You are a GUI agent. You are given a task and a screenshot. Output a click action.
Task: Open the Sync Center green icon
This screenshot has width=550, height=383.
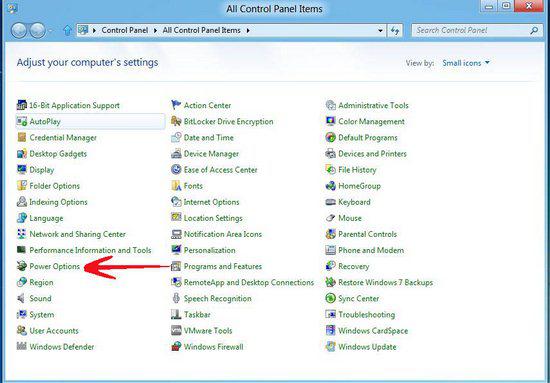pyautogui.click(x=330, y=298)
